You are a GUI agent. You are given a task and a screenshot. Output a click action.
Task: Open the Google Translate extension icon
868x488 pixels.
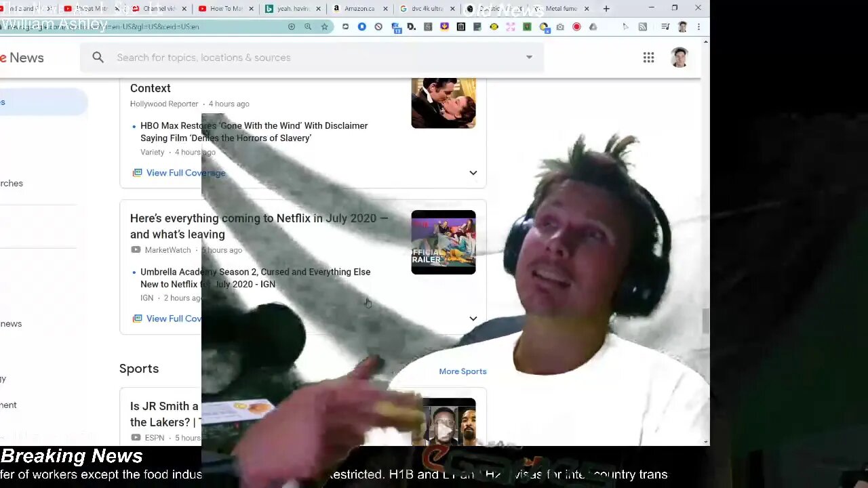pos(395,26)
